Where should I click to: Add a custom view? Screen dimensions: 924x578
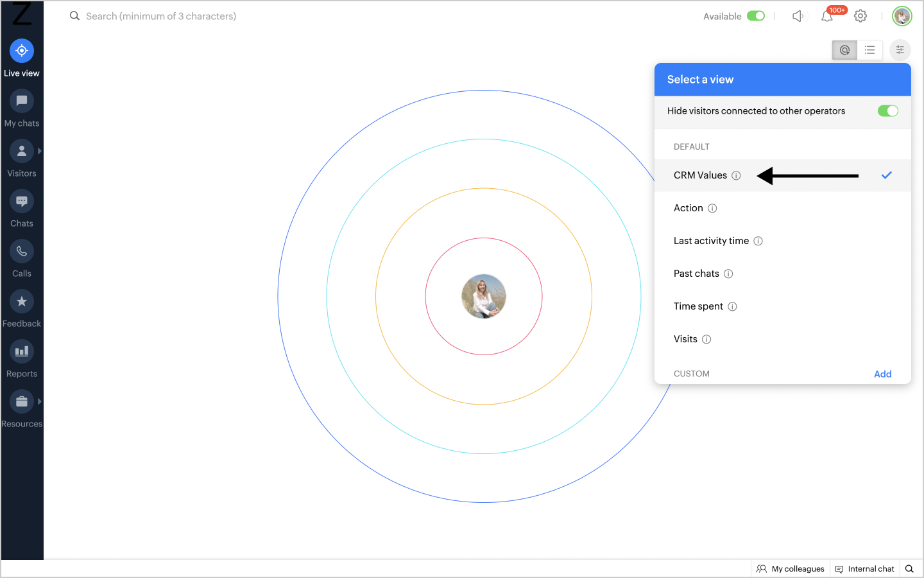[x=883, y=374]
